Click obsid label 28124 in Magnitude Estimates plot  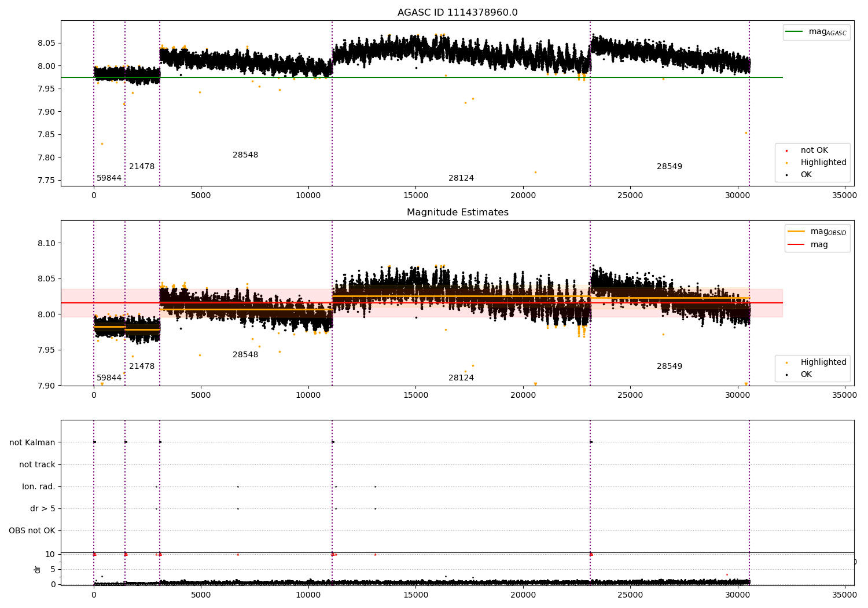(461, 378)
